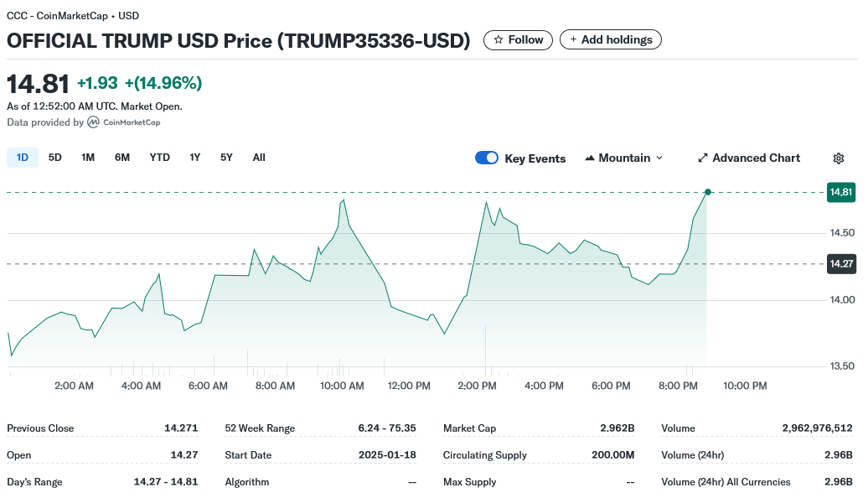Select the 1D range tab
Viewport: 868px width, 503px height.
click(x=22, y=158)
